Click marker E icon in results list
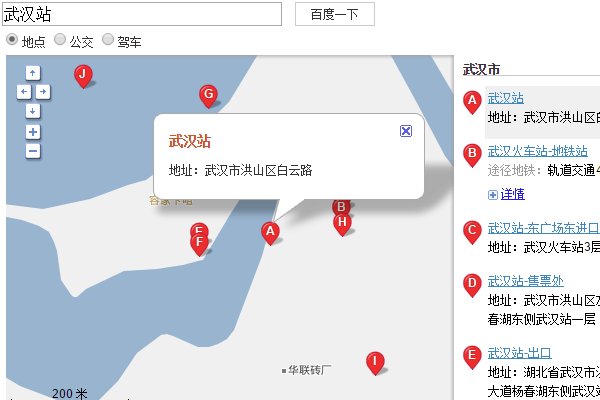 (x=472, y=357)
